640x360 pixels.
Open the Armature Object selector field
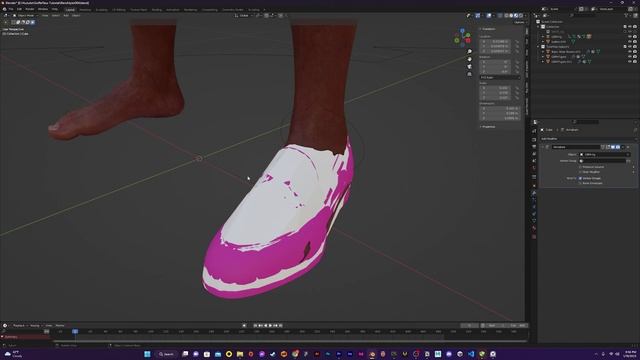pyautogui.click(x=605, y=155)
